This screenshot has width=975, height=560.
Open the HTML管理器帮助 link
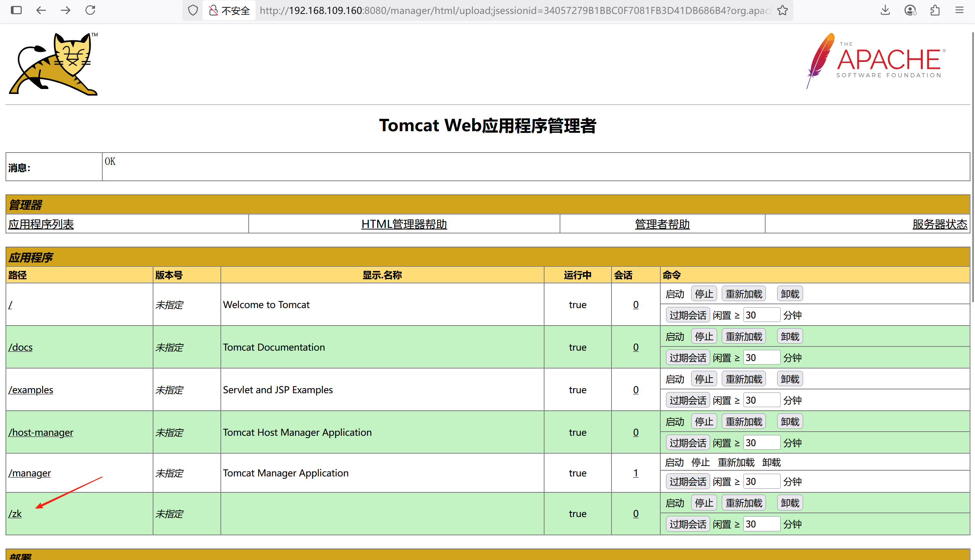click(x=404, y=224)
